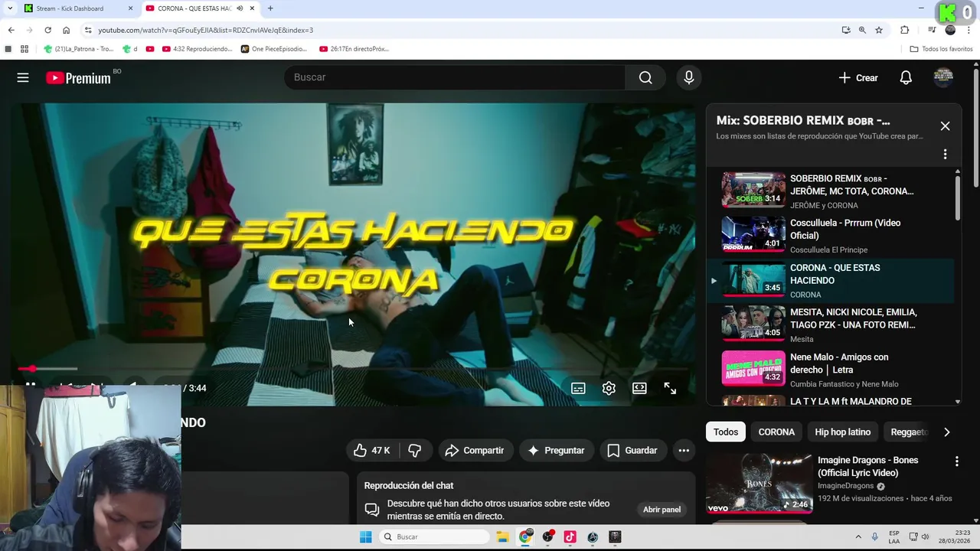Image resolution: width=980 pixels, height=551 pixels.
Task: View site information icon in address bar
Action: click(x=88, y=30)
